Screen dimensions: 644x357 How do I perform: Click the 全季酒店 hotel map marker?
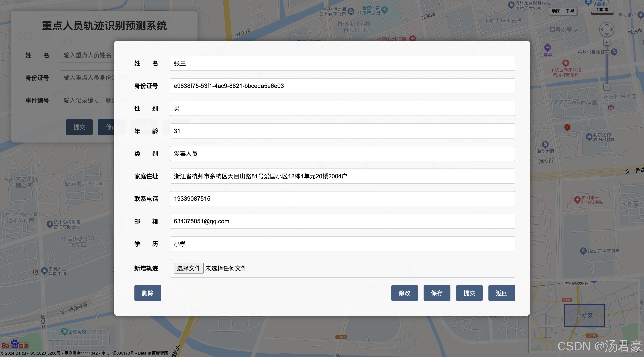coord(547,48)
